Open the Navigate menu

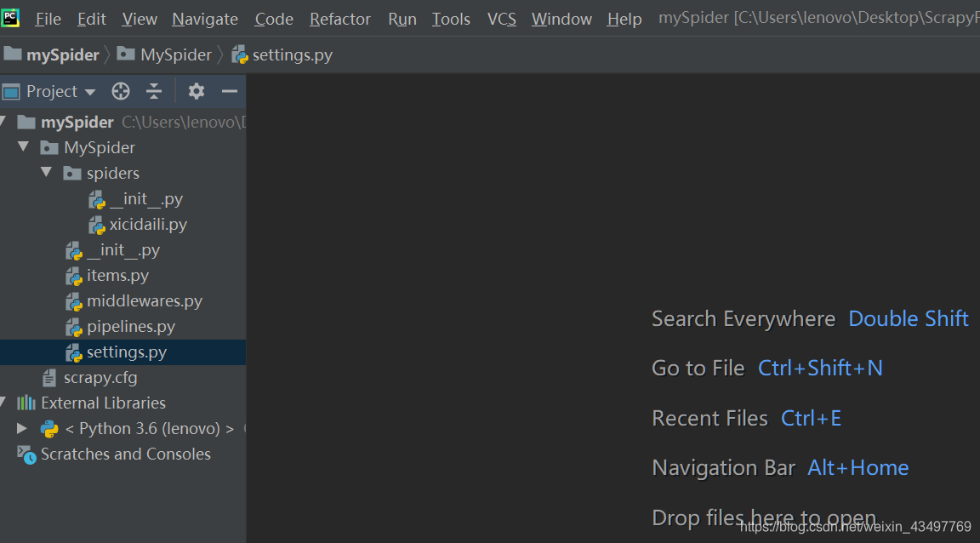[205, 20]
